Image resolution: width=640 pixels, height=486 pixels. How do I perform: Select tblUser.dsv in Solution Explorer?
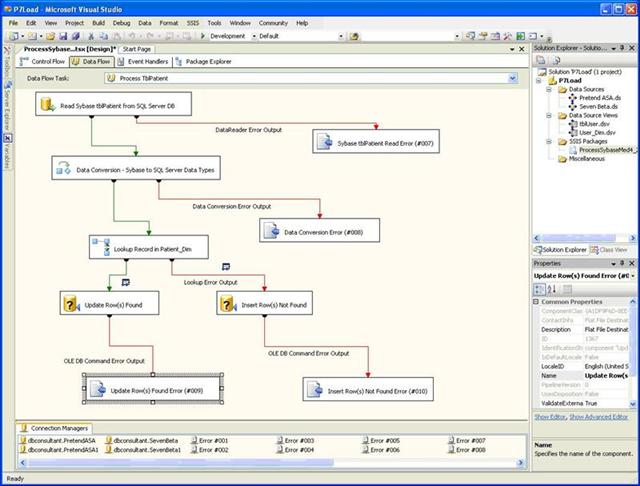589,124
